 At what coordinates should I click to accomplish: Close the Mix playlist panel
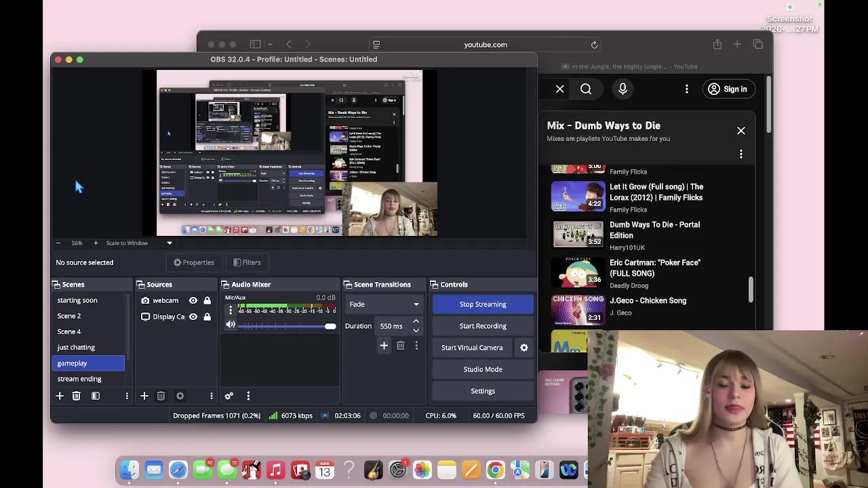point(741,131)
